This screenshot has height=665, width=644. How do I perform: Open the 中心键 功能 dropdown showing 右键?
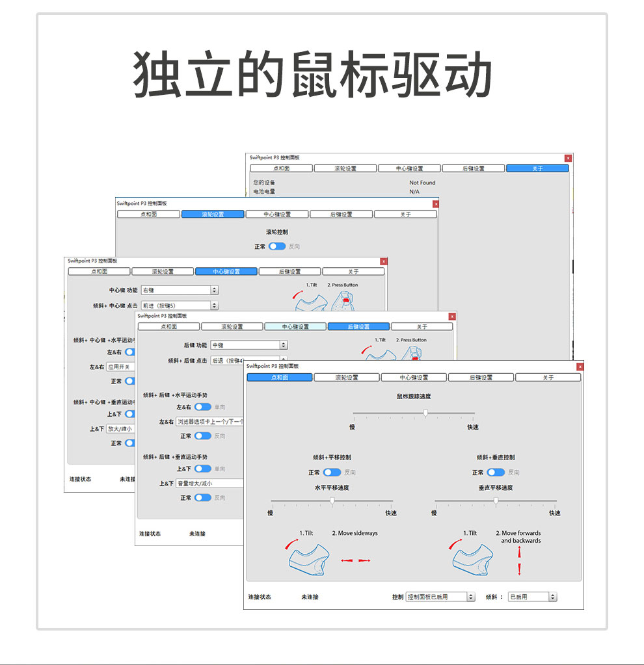tap(180, 290)
